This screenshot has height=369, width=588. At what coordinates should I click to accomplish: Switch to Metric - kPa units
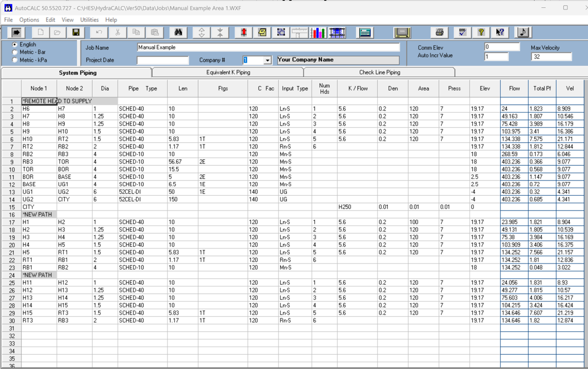[14, 59]
